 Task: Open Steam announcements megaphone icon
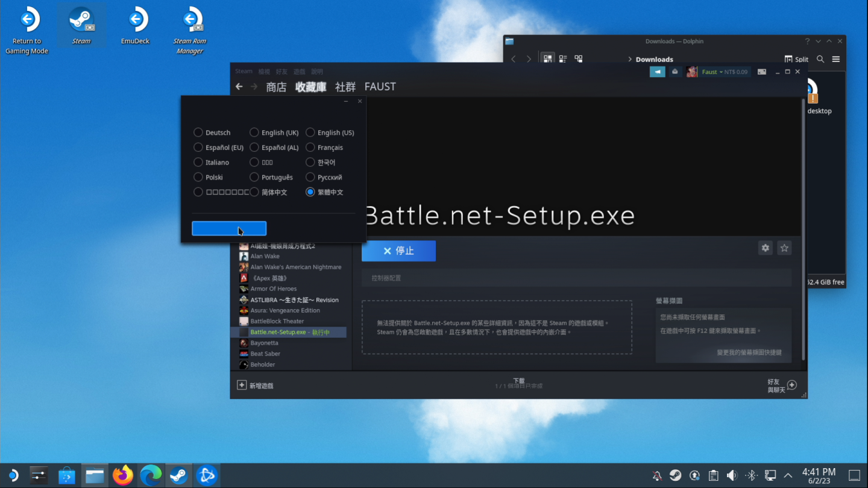click(658, 72)
